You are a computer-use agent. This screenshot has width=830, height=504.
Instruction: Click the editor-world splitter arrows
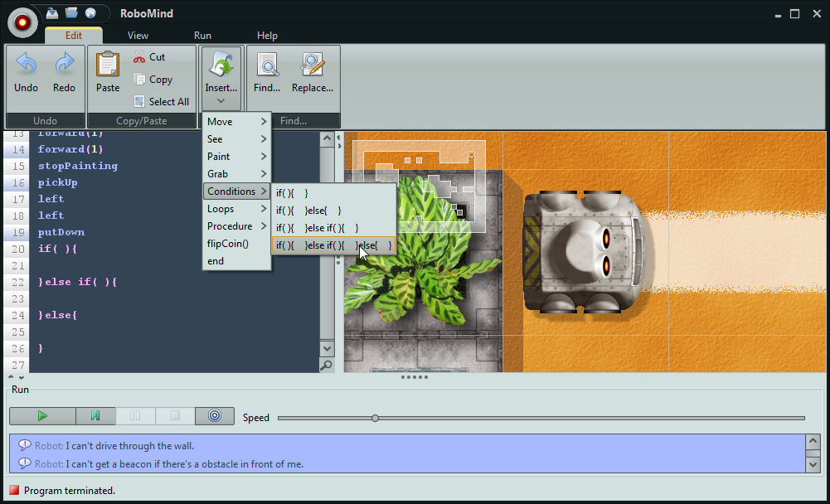(x=339, y=140)
